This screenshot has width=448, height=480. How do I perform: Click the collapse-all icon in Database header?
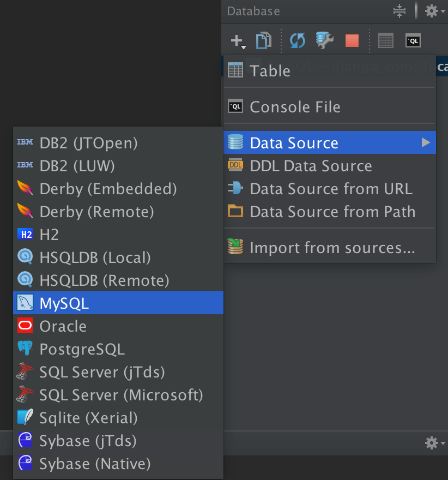(x=399, y=11)
